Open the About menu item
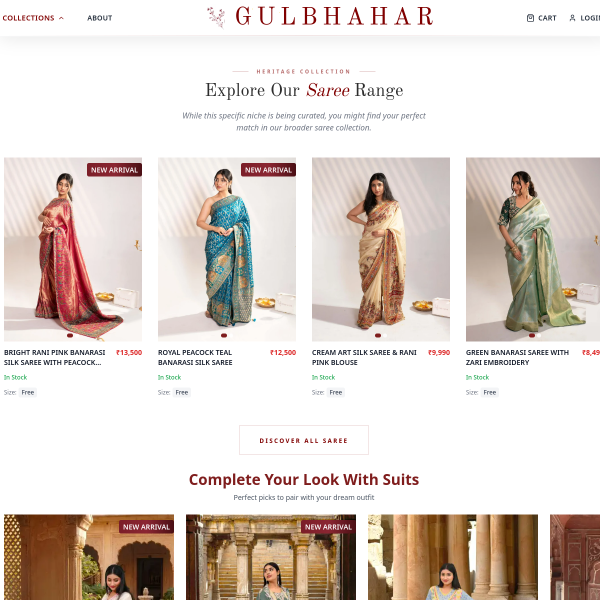600x600 pixels. 99,18
